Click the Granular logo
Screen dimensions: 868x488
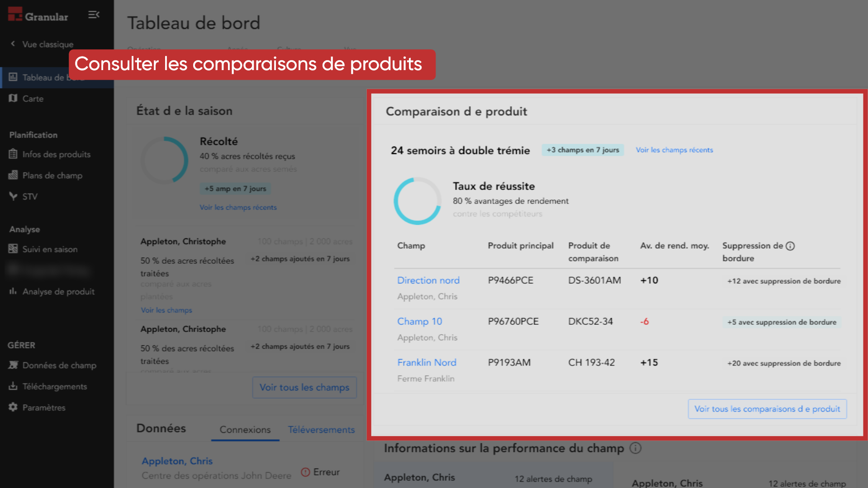[x=38, y=15]
